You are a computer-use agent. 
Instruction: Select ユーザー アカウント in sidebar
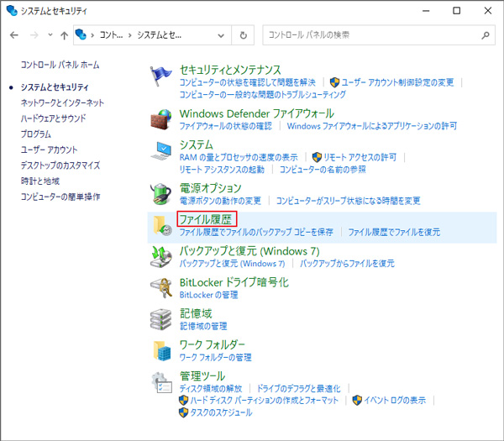50,150
